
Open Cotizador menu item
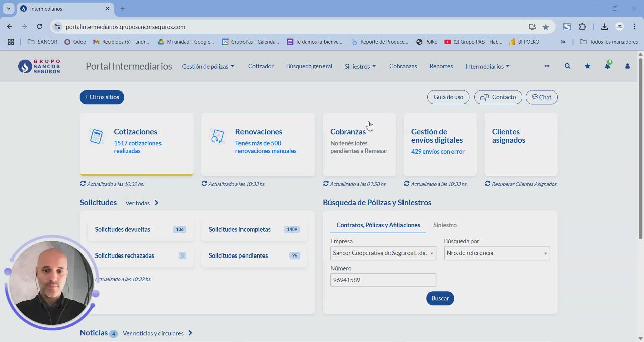click(x=261, y=66)
